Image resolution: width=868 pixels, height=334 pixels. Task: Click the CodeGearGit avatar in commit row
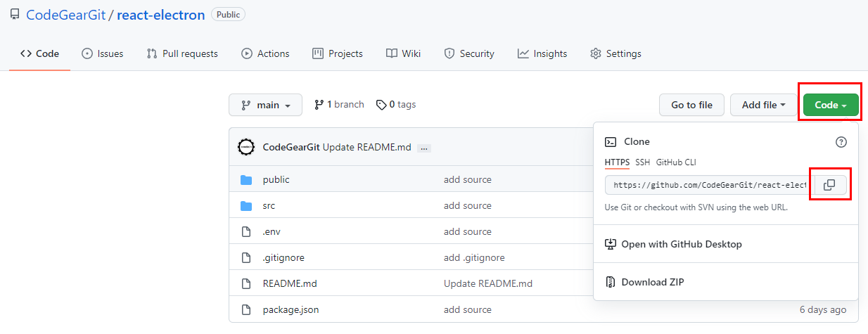(246, 148)
